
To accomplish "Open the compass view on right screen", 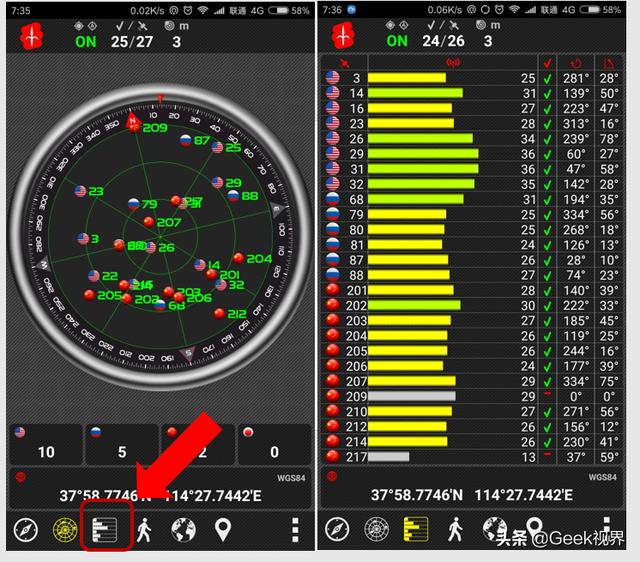I will (337, 529).
